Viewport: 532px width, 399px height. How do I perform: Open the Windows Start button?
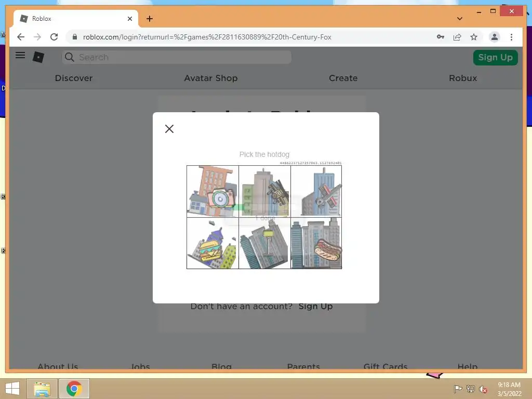pos(12,389)
